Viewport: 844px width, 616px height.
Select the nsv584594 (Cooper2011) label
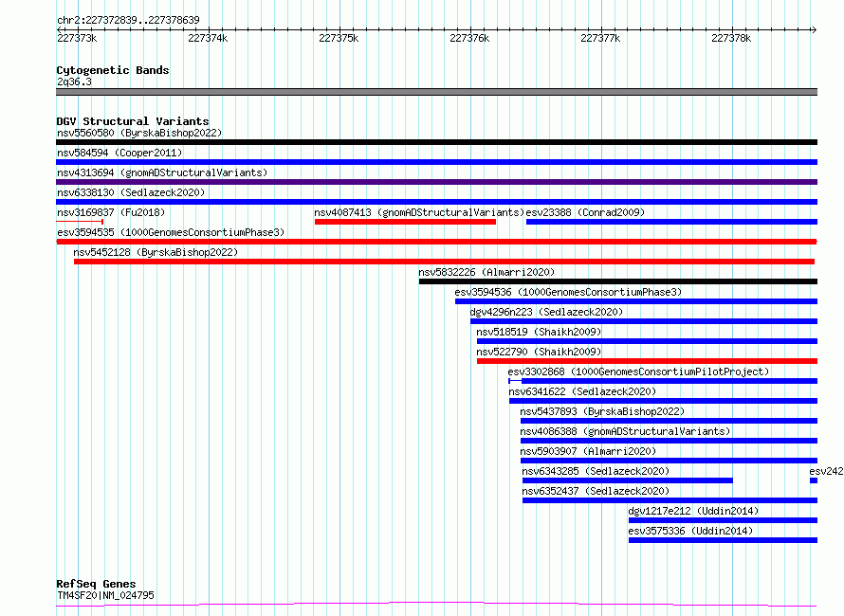tap(119, 153)
